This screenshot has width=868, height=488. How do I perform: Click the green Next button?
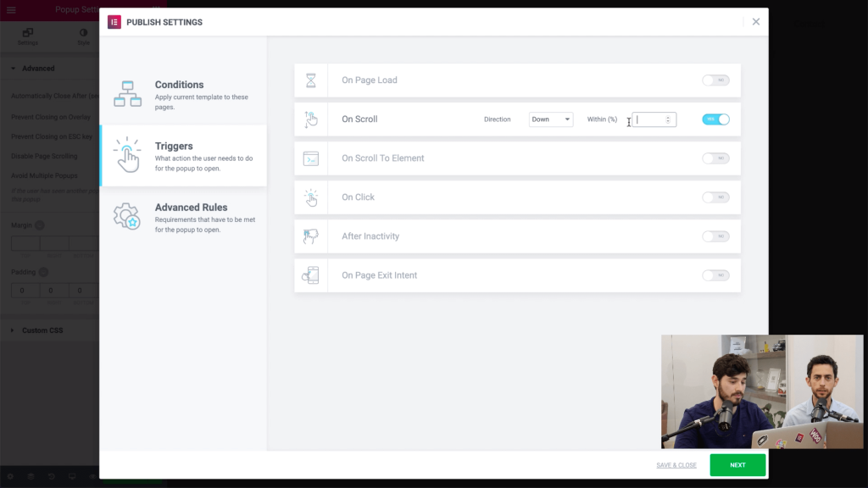(737, 465)
